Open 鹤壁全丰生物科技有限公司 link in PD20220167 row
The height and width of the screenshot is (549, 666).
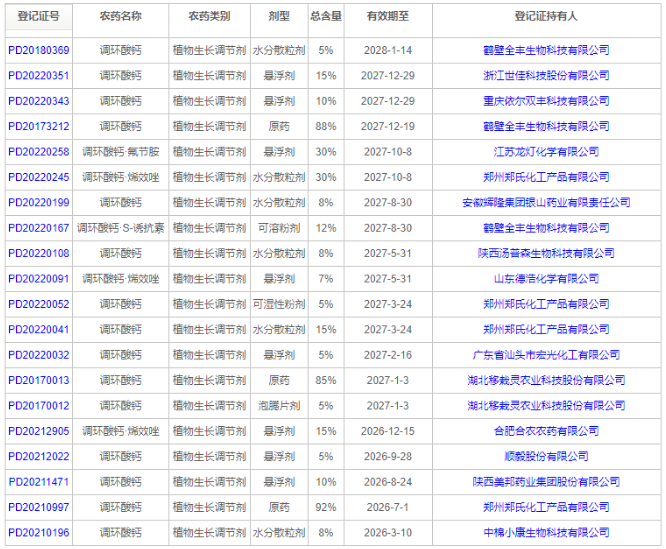click(546, 228)
